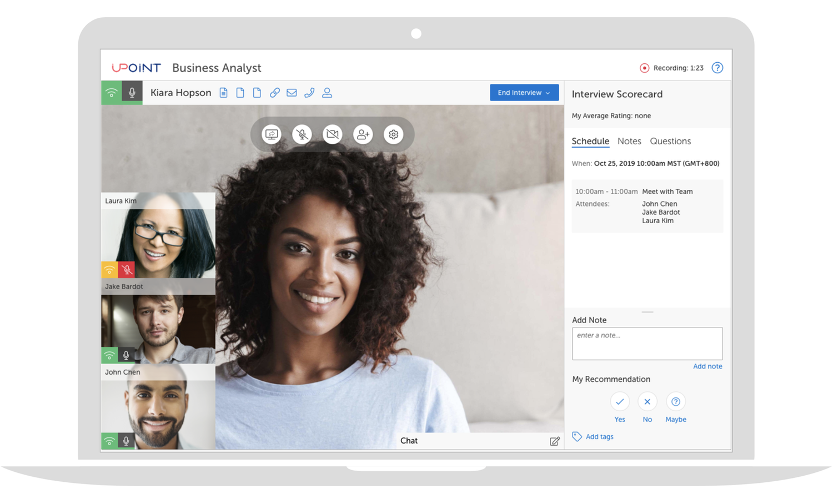Click the enter a note text field

(x=646, y=343)
